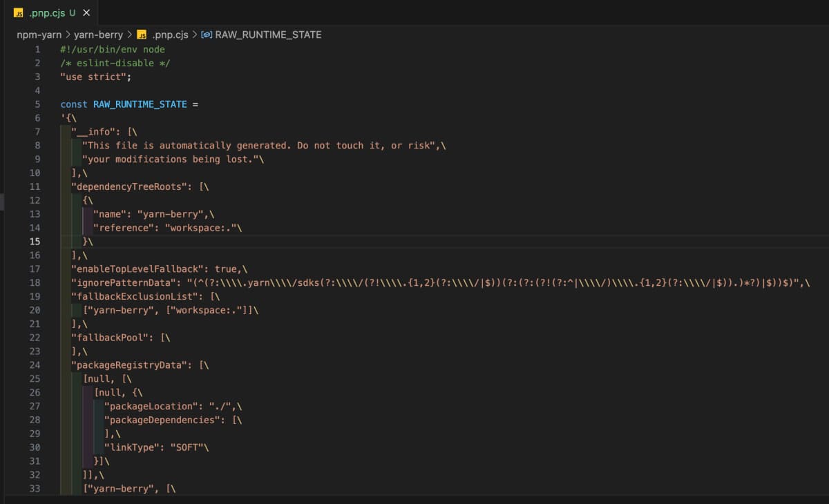Open the yarn-berry breadcrumb
829x504 pixels.
[98, 35]
